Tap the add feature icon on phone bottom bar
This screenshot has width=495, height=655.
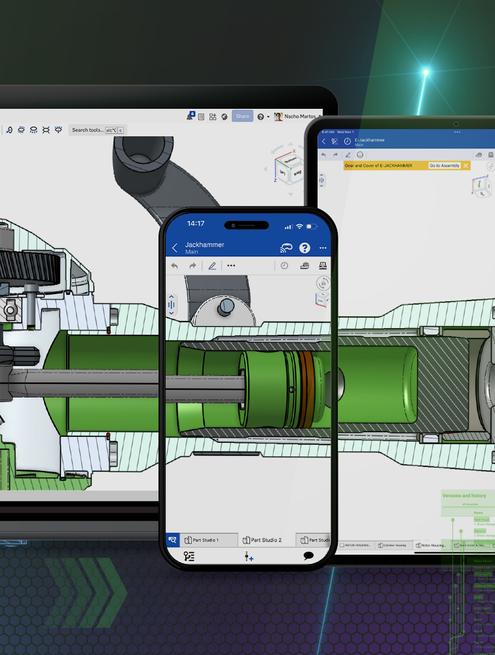pos(249,556)
